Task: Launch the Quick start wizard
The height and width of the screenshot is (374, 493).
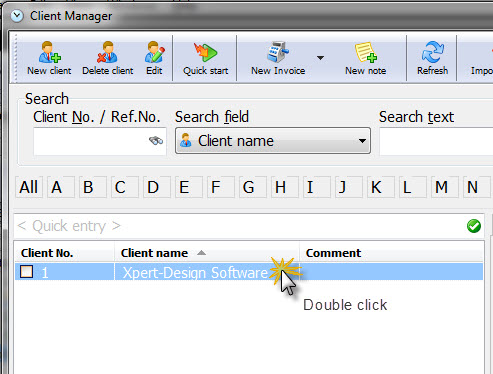Action: click(205, 58)
